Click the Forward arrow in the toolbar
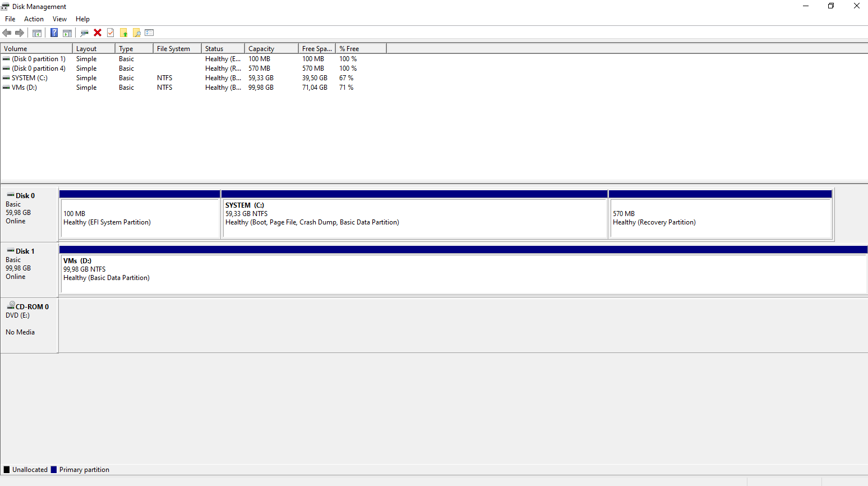 (20, 33)
